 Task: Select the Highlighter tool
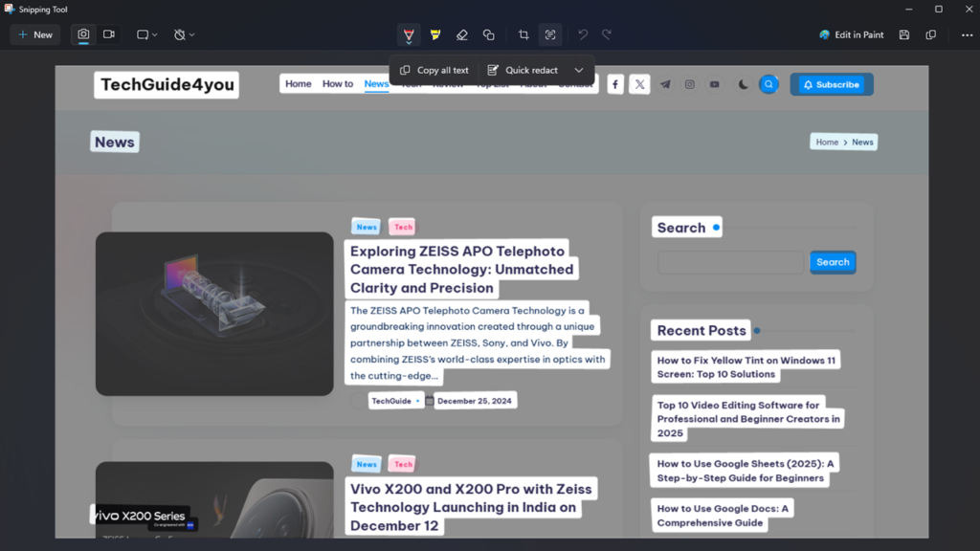[435, 35]
